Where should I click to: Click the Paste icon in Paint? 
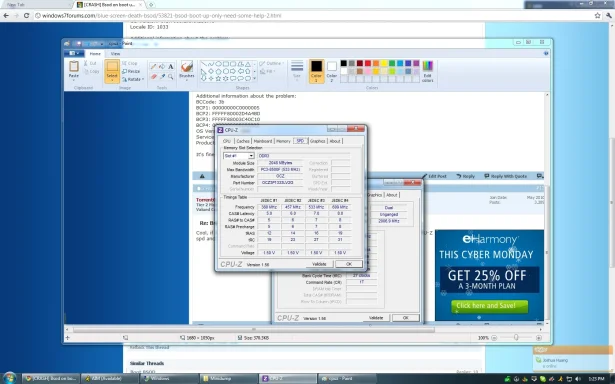coord(74,66)
